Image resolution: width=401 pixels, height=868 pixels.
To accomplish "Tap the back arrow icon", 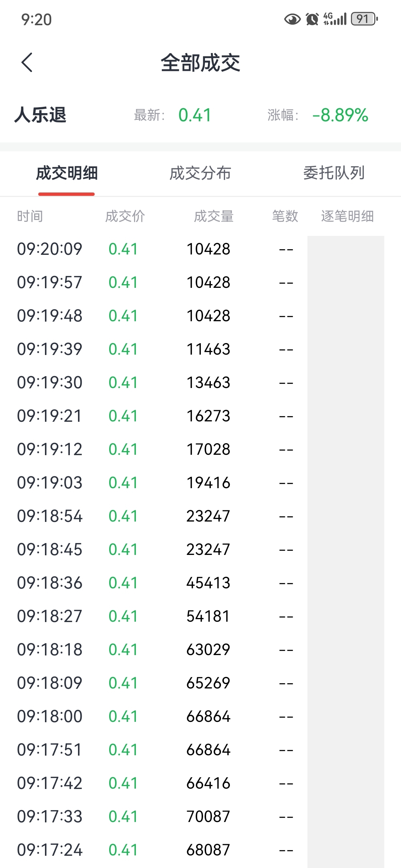I will [x=27, y=62].
